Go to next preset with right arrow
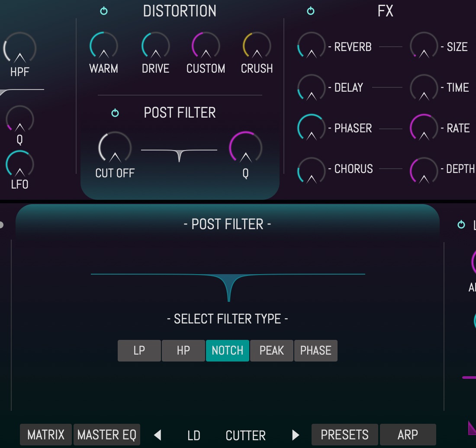476x448 pixels. point(296,435)
